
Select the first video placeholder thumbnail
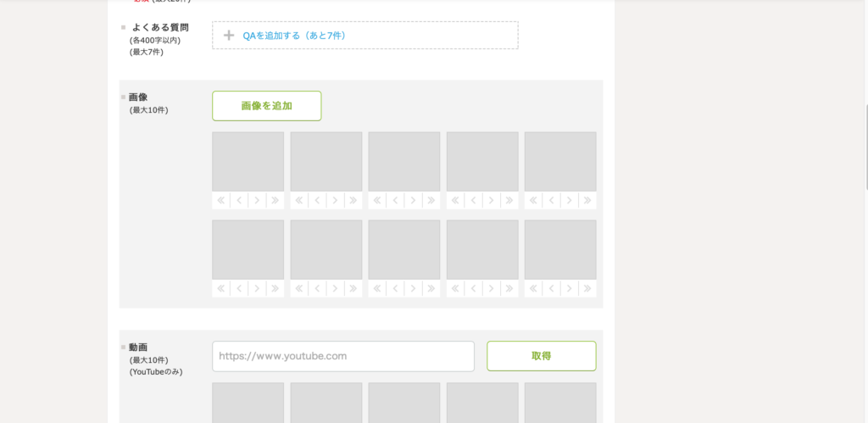[x=248, y=403]
